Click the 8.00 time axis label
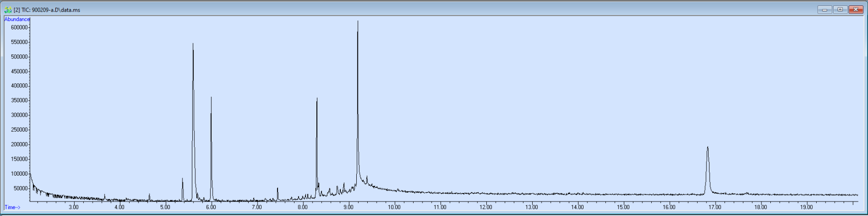Image resolution: width=868 pixels, height=216 pixels. click(302, 207)
